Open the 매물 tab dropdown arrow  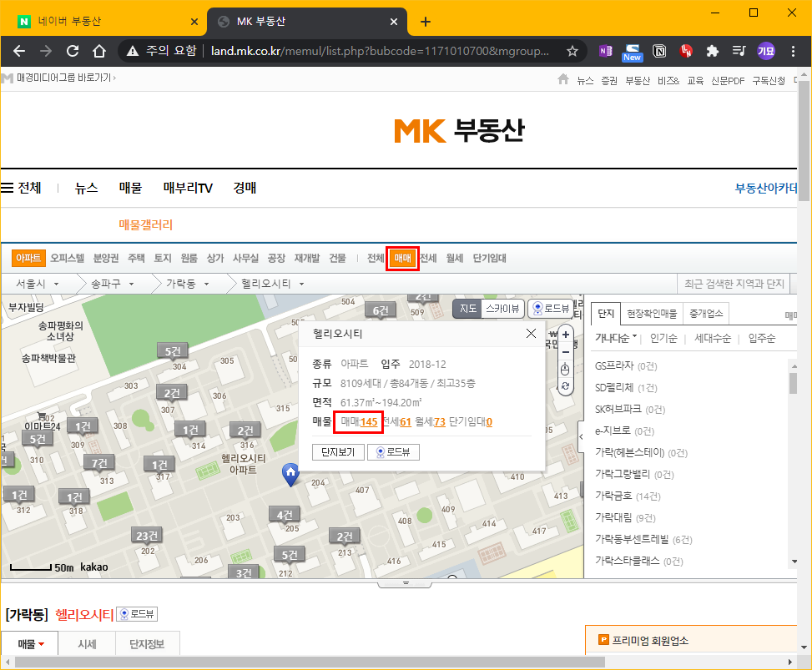pyautogui.click(x=42, y=644)
